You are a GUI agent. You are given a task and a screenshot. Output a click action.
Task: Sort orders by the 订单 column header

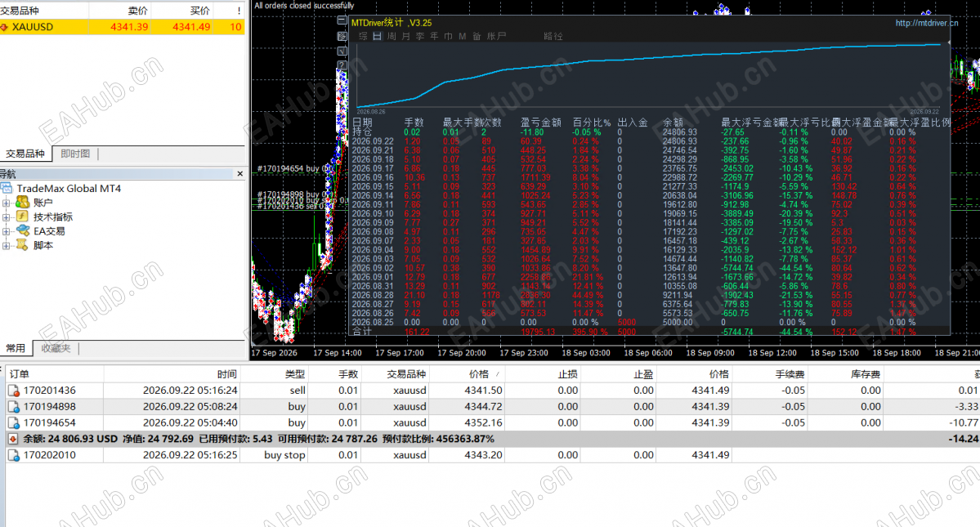coord(55,374)
